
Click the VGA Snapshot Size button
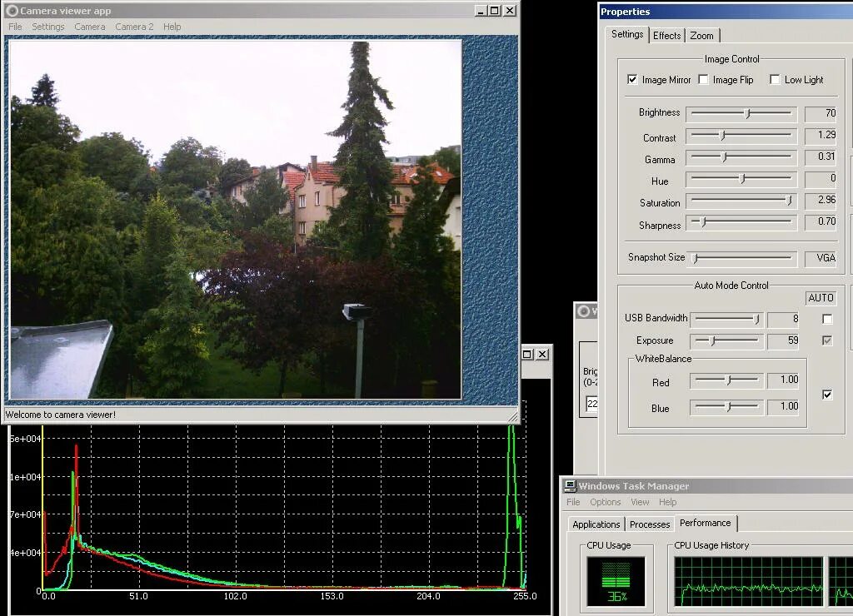point(822,257)
